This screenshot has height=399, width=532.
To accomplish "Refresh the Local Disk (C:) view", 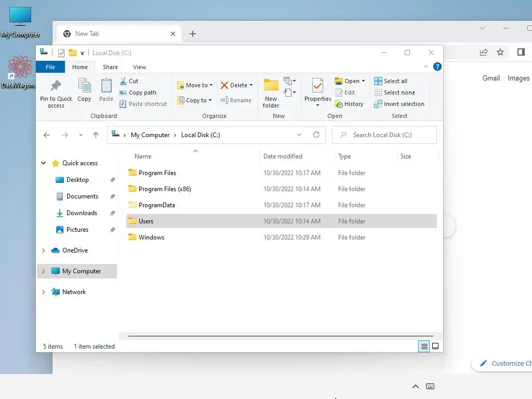I will 316,135.
